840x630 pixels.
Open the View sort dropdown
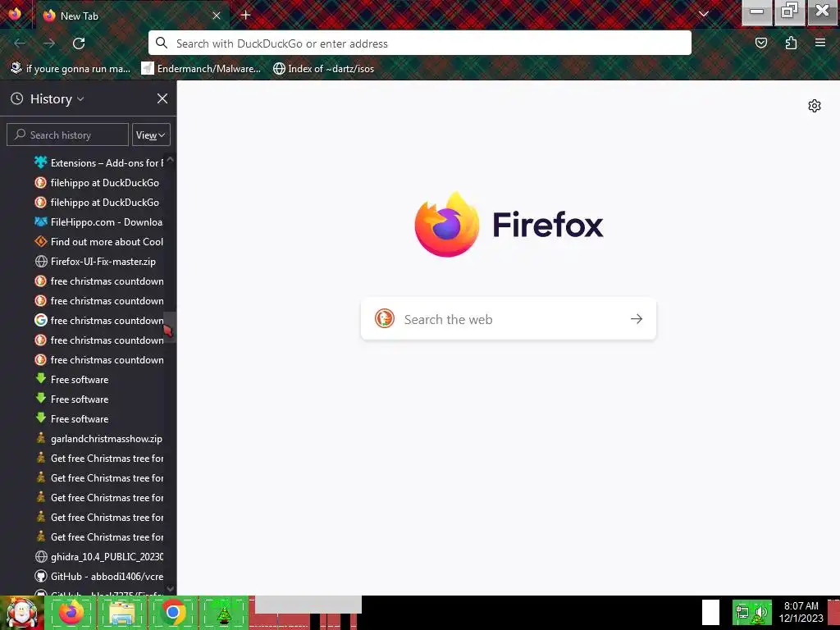151,135
